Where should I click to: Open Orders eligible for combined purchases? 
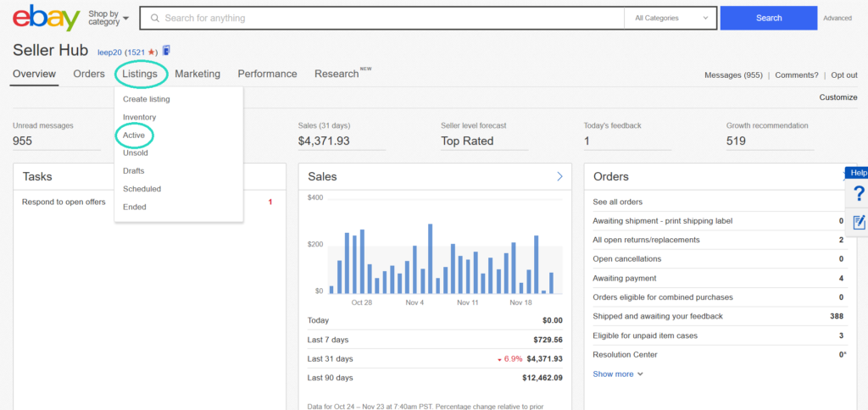pos(719,297)
